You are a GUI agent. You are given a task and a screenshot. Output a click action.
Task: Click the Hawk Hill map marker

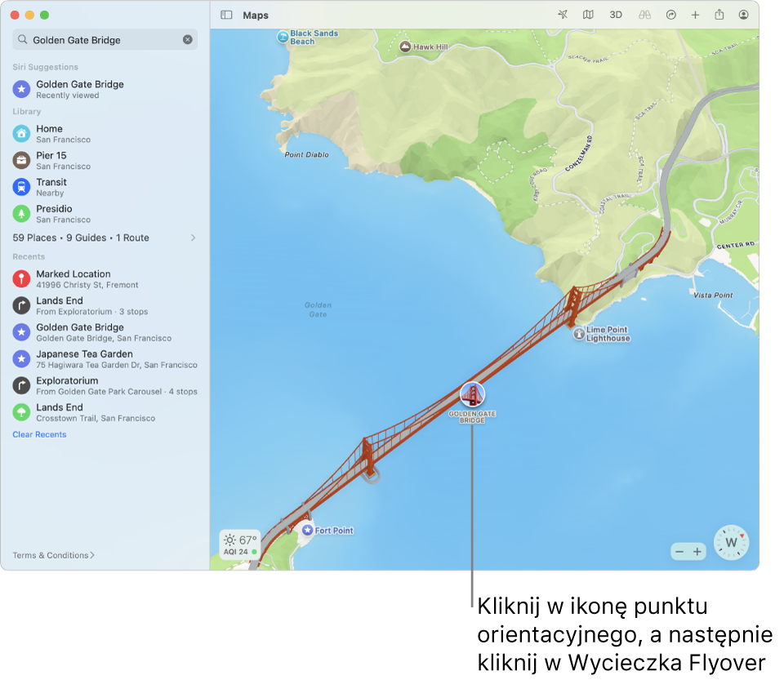(x=405, y=47)
